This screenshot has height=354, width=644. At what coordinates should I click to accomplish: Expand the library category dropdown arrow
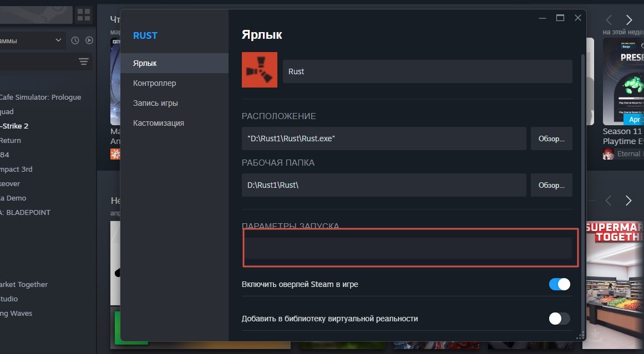58,40
